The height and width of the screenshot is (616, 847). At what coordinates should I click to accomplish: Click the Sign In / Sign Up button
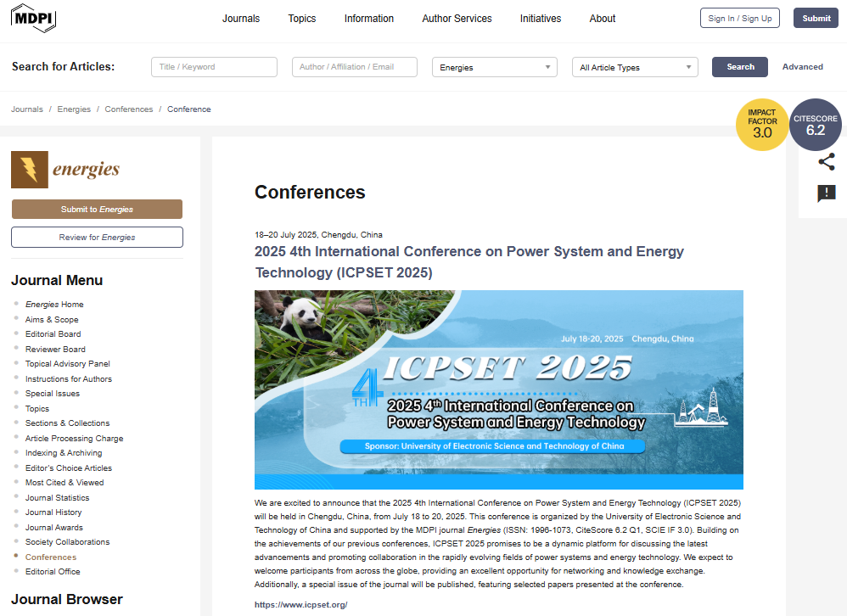pyautogui.click(x=740, y=18)
